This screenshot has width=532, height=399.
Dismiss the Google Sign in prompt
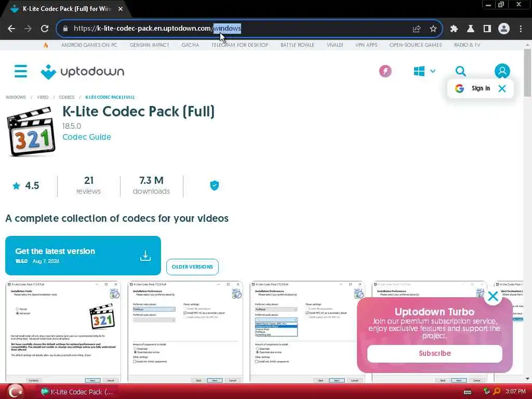tap(502, 88)
